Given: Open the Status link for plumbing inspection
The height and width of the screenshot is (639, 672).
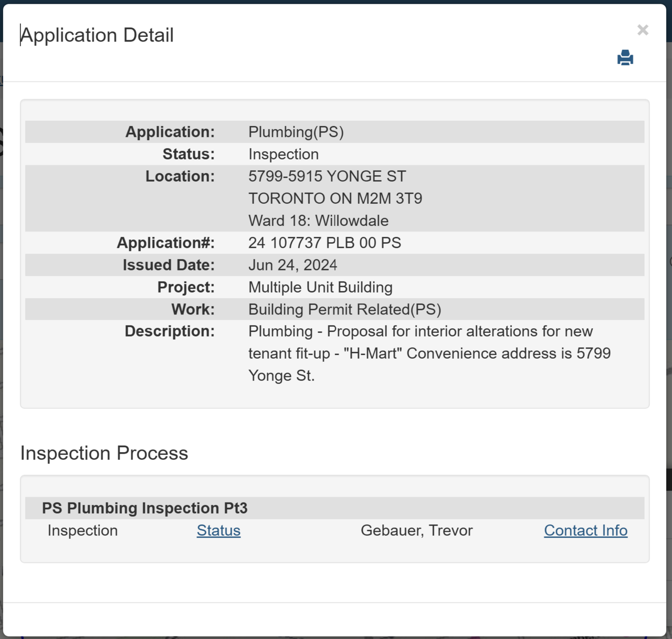Looking at the screenshot, I should tap(218, 530).
